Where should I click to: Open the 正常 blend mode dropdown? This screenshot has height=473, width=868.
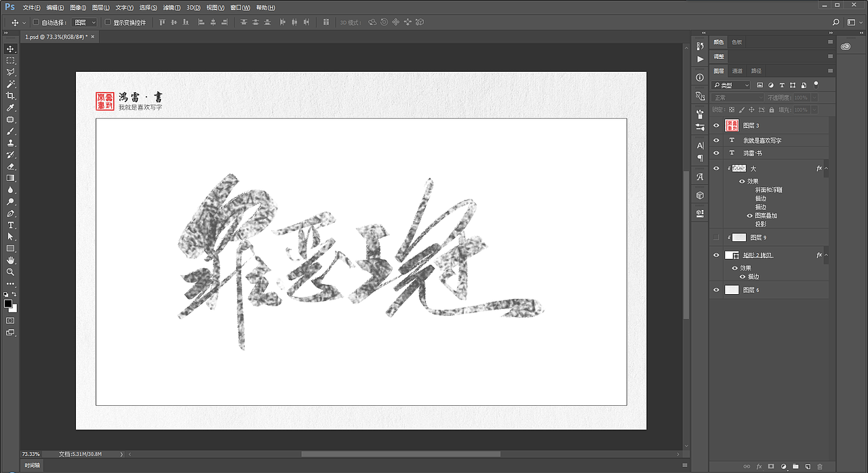[x=738, y=98]
